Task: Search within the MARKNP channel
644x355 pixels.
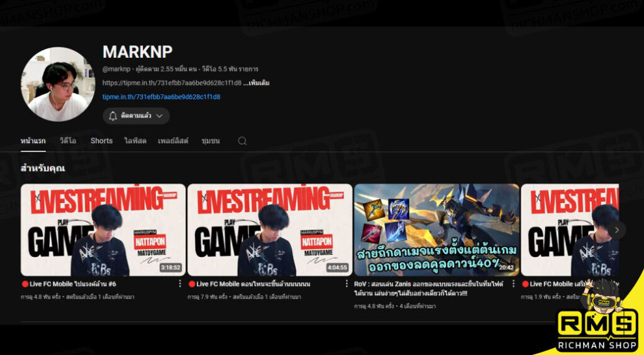Action: click(242, 141)
